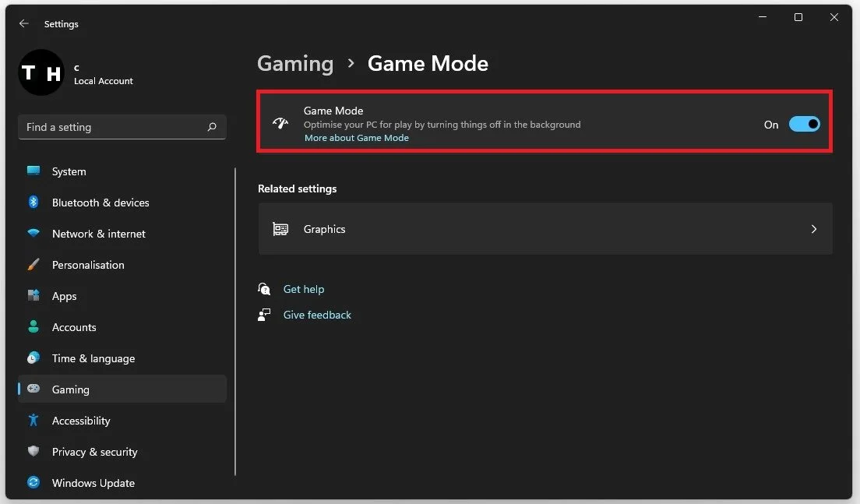Open the System settings category
The height and width of the screenshot is (504, 860).
coord(122,171)
